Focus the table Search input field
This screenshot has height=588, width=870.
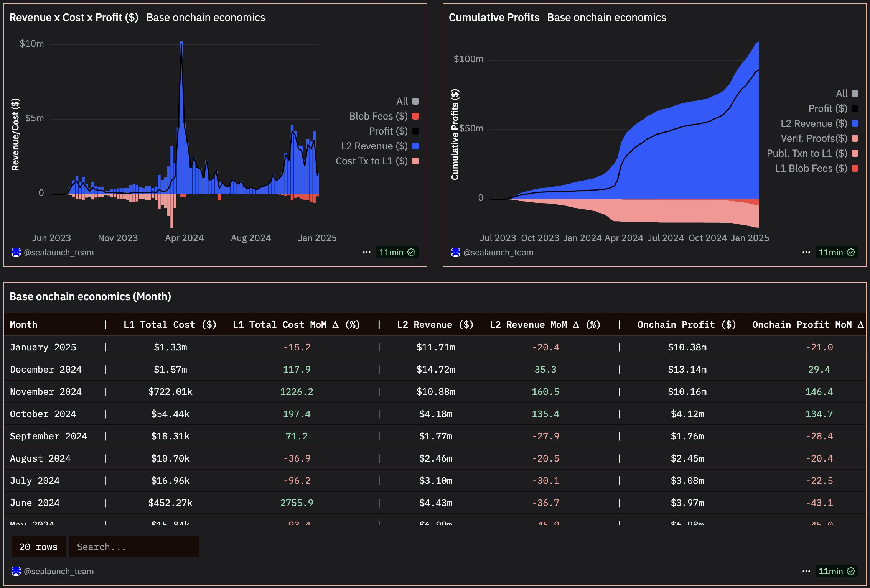tap(134, 547)
